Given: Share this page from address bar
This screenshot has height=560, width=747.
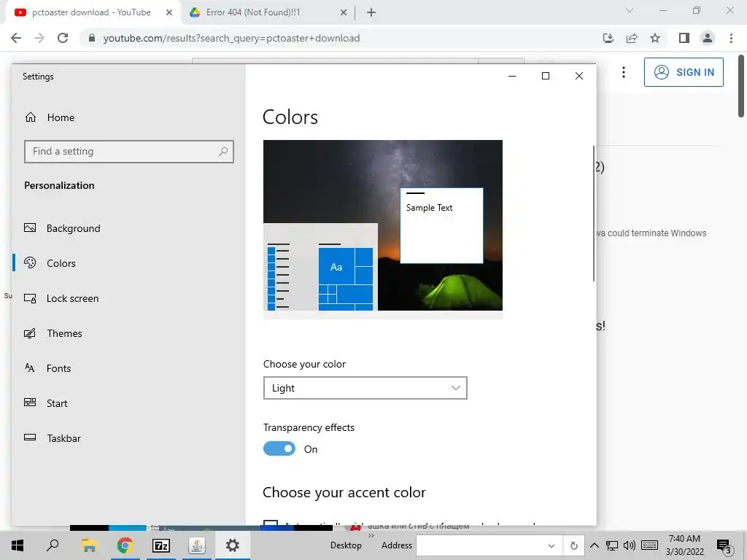Looking at the screenshot, I should pyautogui.click(x=632, y=38).
